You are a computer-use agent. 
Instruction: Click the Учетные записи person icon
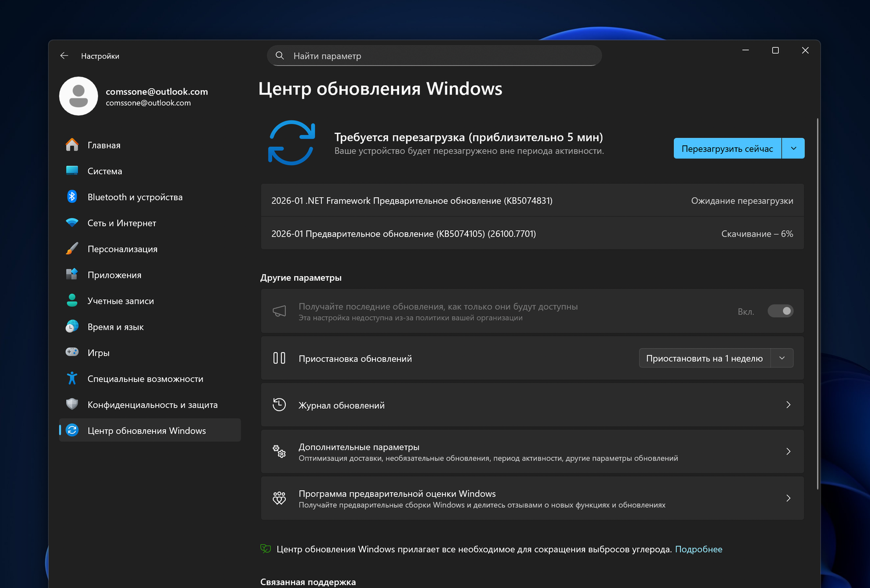pos(72,300)
